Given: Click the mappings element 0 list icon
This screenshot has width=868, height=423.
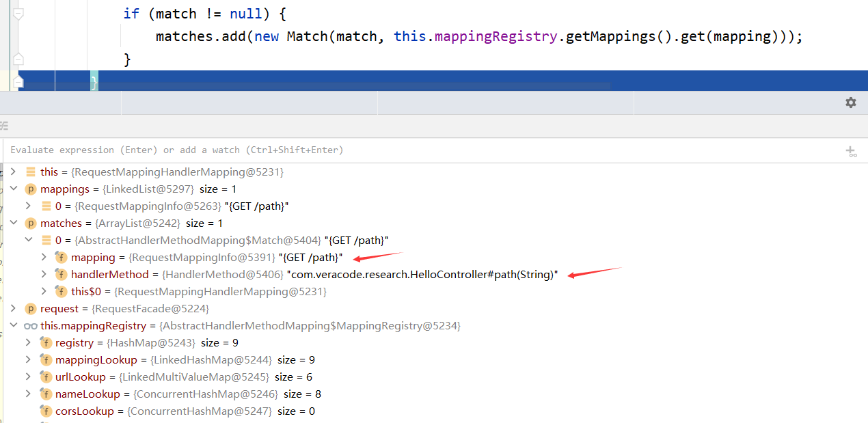Looking at the screenshot, I should (x=46, y=206).
